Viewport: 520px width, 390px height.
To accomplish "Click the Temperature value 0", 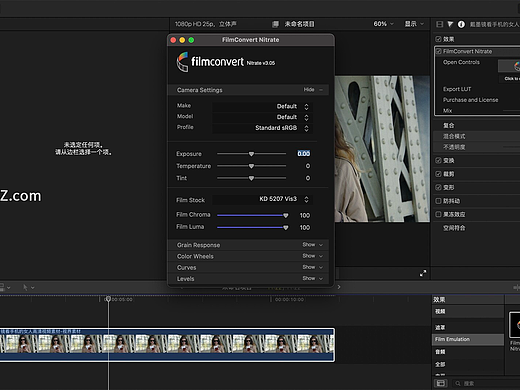I will 308,166.
